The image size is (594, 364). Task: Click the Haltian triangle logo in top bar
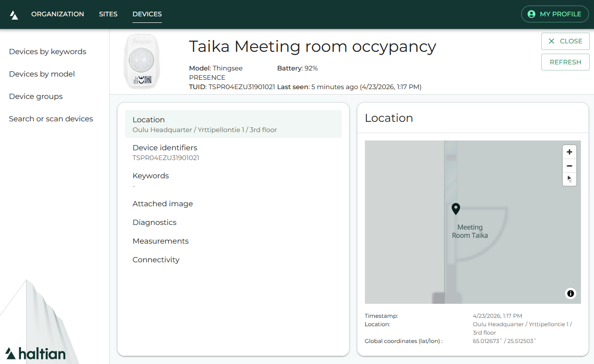pyautogui.click(x=14, y=15)
